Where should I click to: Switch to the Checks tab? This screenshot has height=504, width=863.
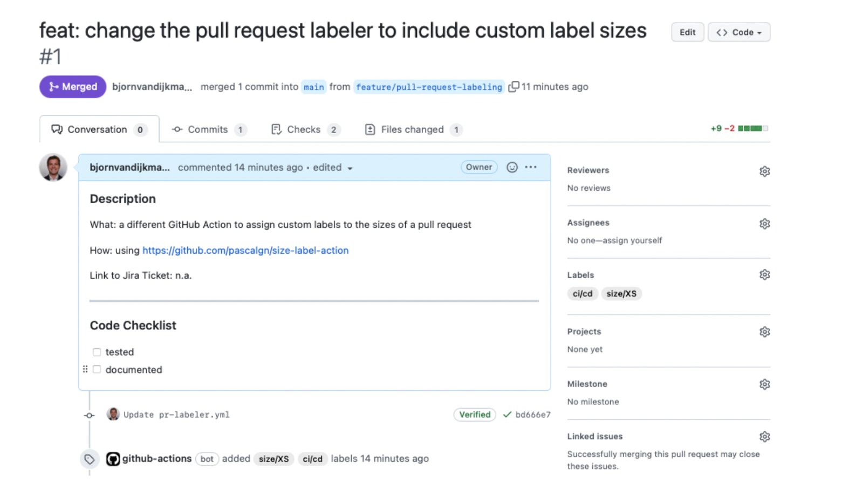coord(304,129)
